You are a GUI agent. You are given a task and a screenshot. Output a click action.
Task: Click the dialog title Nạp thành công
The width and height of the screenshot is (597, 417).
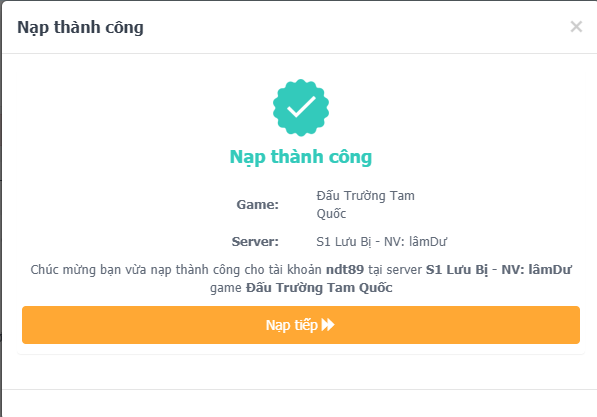coord(80,27)
